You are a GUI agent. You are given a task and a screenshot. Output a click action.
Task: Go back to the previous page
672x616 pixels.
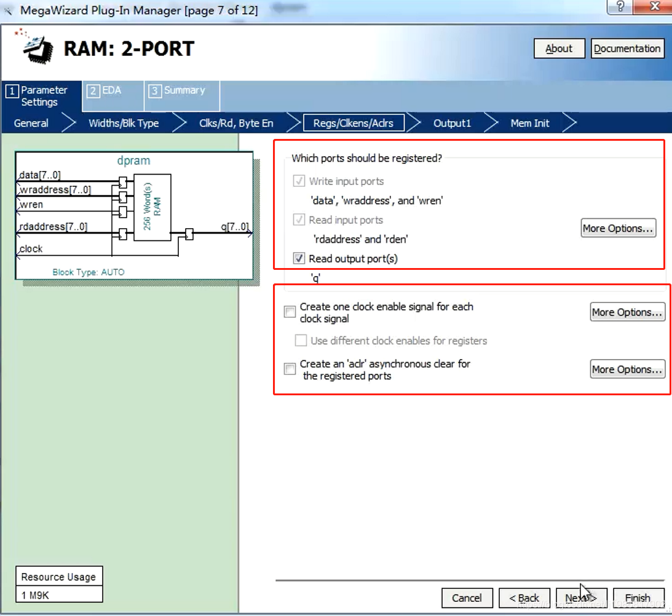tap(524, 598)
